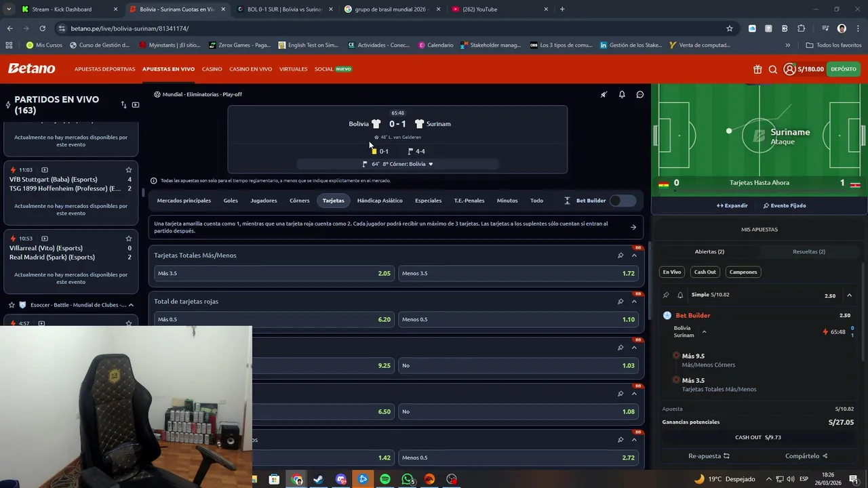Click the green DEPÓSITO button
Screen dimensions: 868x488
844,69
